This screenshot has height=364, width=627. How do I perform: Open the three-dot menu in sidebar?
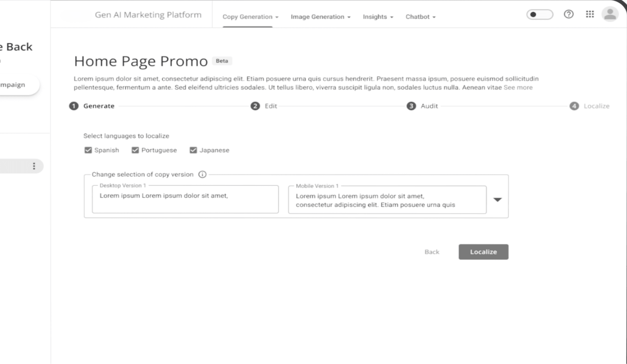(x=34, y=166)
